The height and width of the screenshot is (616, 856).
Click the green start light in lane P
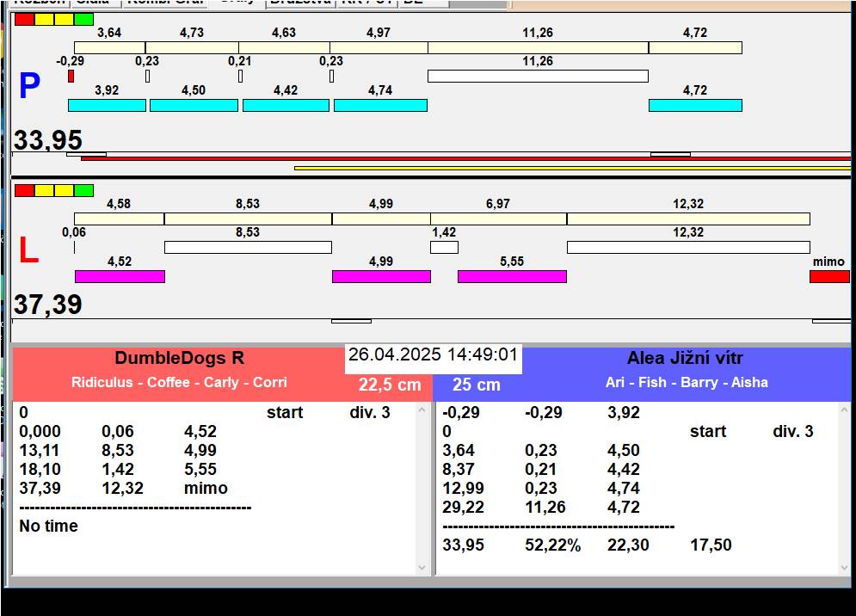(83, 19)
